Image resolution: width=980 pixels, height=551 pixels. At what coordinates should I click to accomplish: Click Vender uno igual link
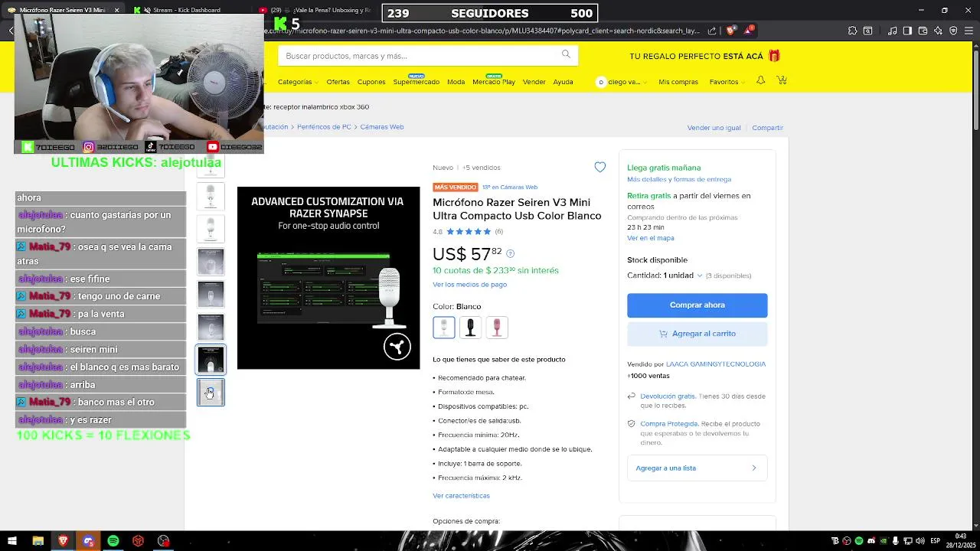click(714, 128)
